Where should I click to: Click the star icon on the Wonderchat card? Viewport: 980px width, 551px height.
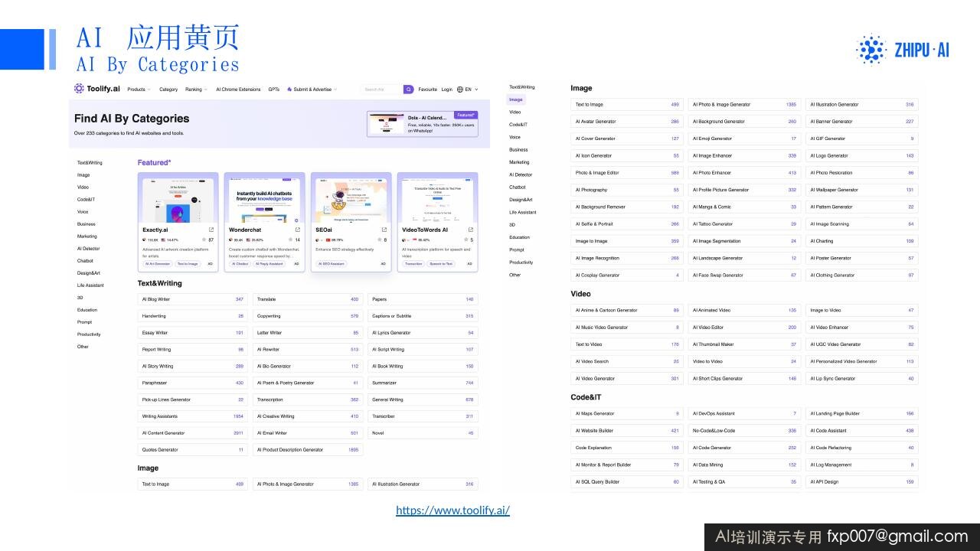[x=289, y=240]
